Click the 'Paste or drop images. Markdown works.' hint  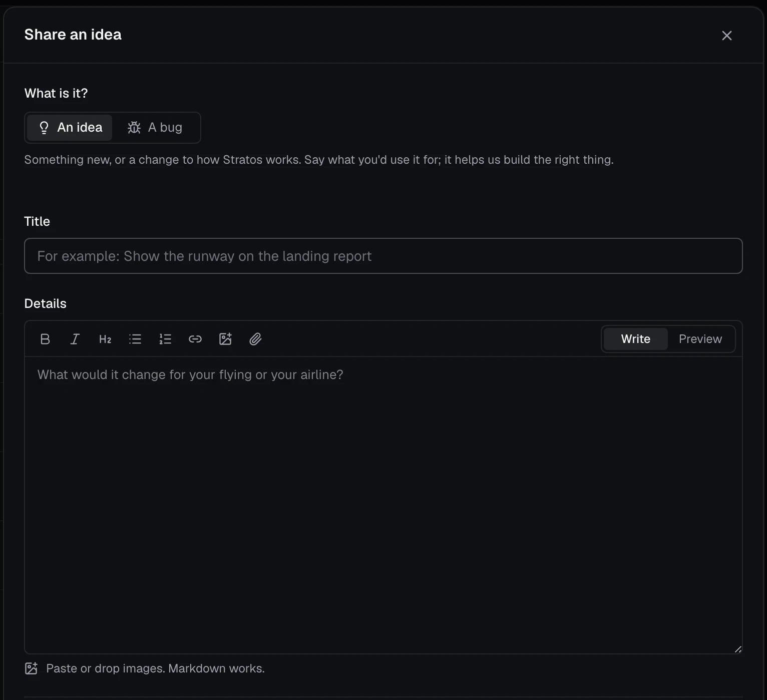(155, 668)
